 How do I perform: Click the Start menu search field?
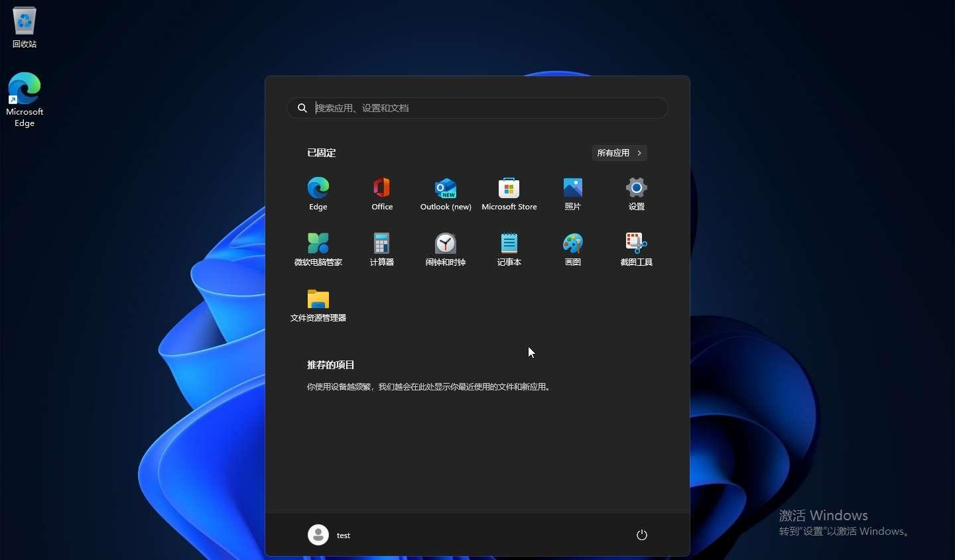(477, 108)
